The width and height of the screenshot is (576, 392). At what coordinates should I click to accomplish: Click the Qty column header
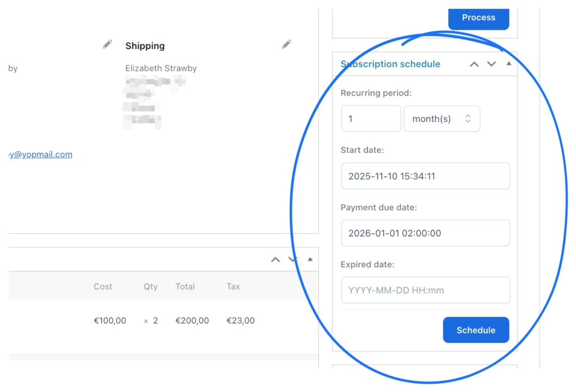coord(151,286)
